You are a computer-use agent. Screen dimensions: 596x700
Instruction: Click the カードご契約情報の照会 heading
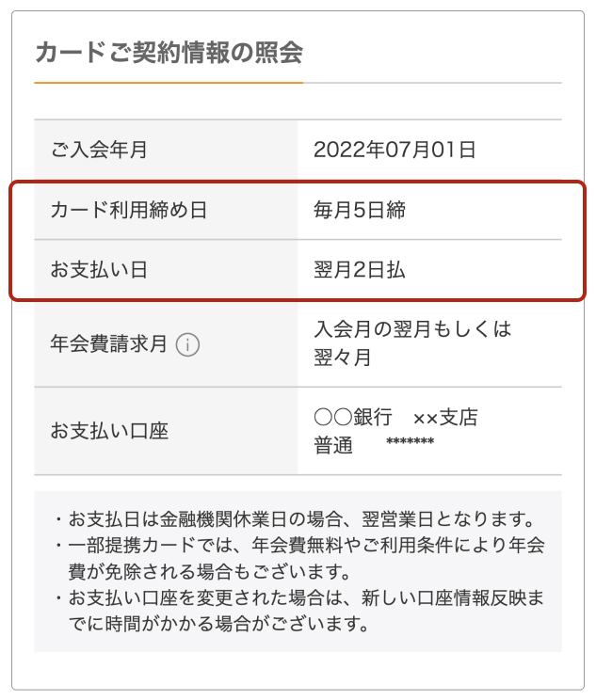coord(169,53)
